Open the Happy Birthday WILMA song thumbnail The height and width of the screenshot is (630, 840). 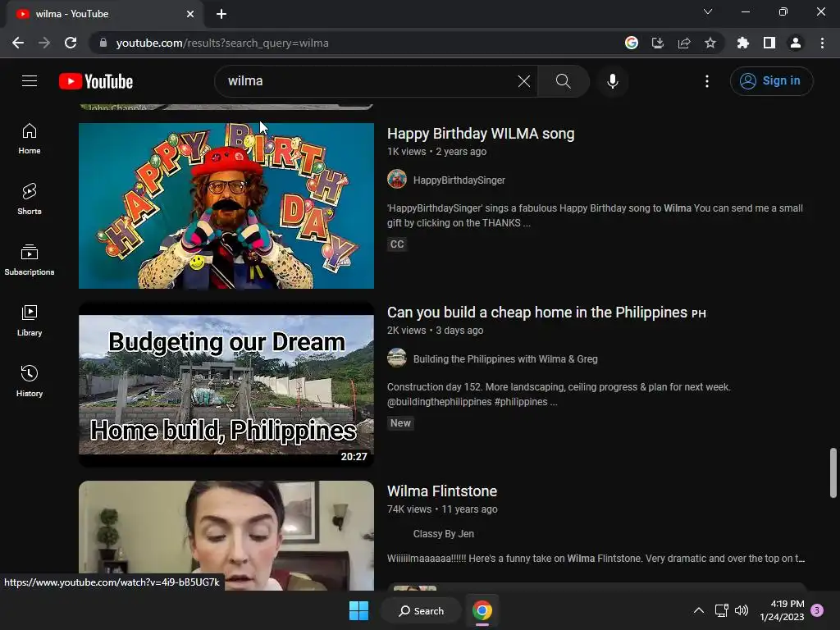pos(226,206)
